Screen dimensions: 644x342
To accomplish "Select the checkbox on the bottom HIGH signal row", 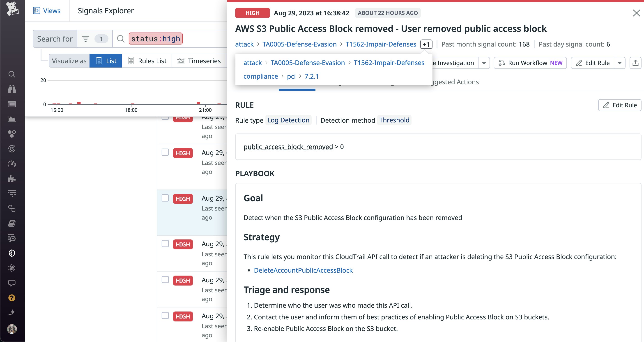I will (166, 316).
